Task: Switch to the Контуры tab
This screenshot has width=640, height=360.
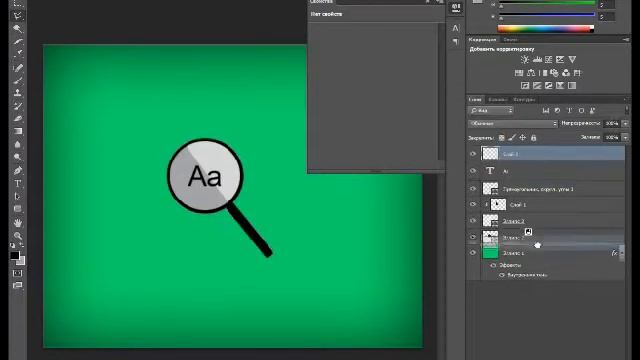Action: click(524, 100)
